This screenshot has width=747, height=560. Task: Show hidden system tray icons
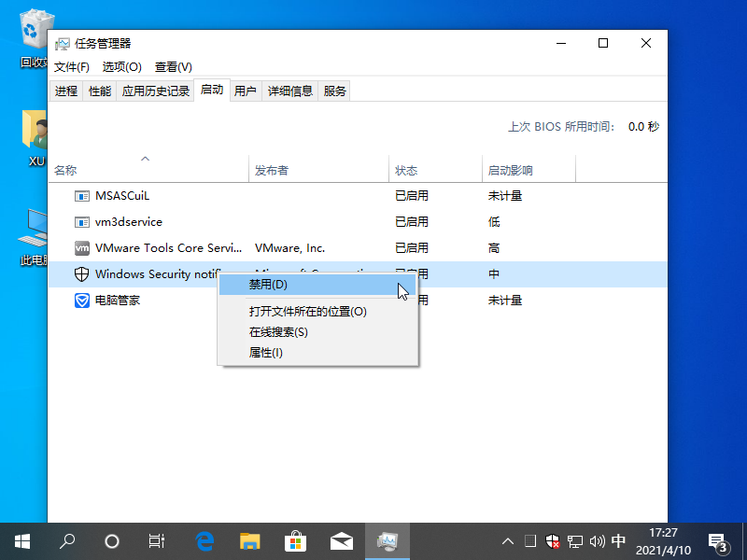[x=508, y=540]
